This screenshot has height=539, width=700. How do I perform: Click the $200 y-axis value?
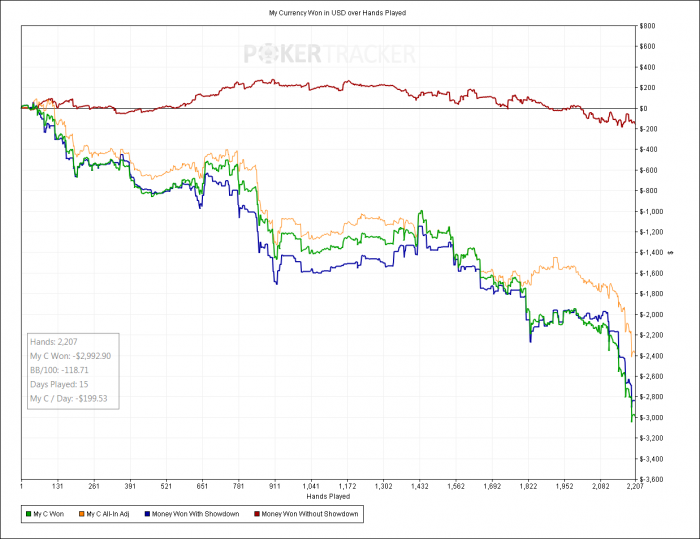(x=647, y=88)
